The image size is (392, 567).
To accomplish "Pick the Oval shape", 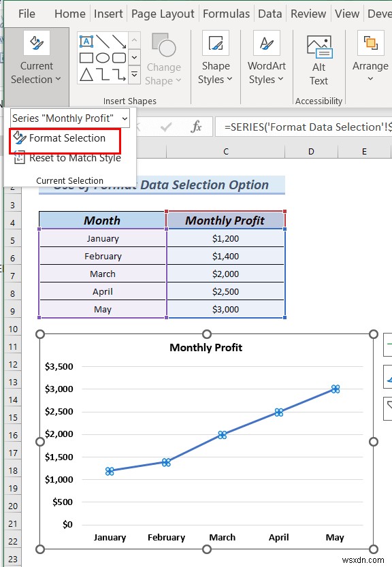I will (x=103, y=58).
